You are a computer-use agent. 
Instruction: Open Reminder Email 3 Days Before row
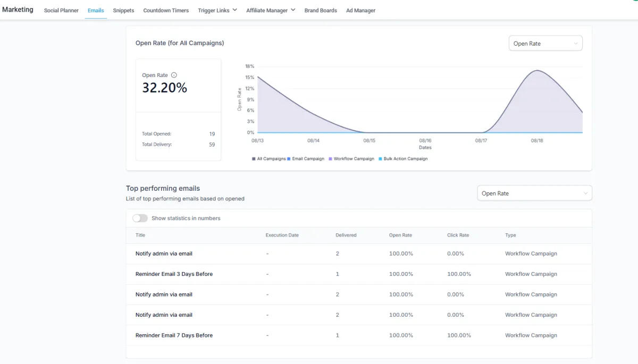click(174, 274)
